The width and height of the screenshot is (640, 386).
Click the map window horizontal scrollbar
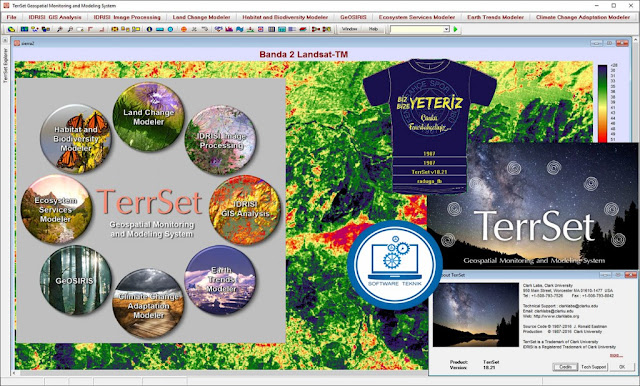point(220,373)
